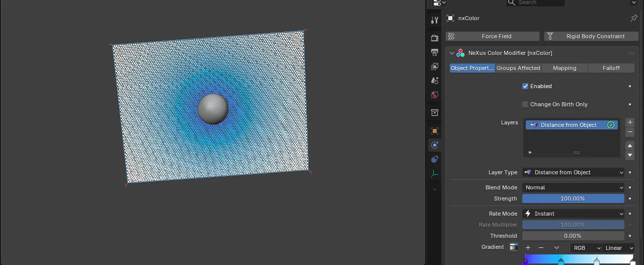Remove the layer with minus button
The height and width of the screenshot is (265, 644).
[630, 132]
